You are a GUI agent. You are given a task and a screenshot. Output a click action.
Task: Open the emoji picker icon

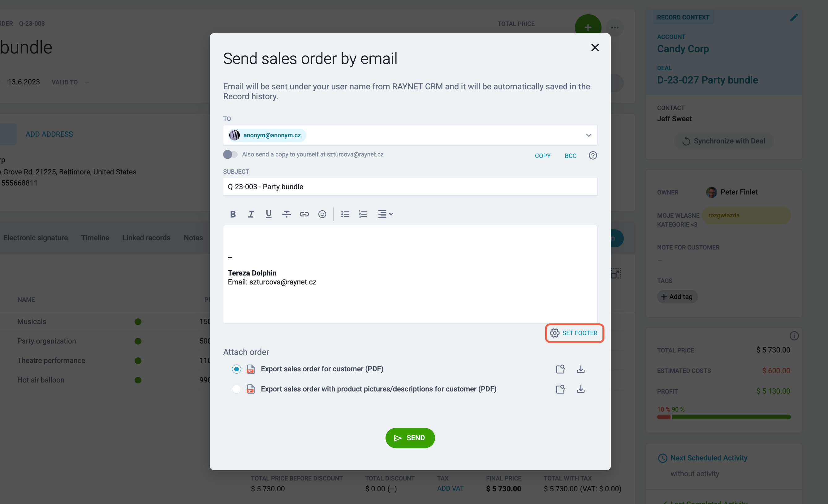[322, 214]
